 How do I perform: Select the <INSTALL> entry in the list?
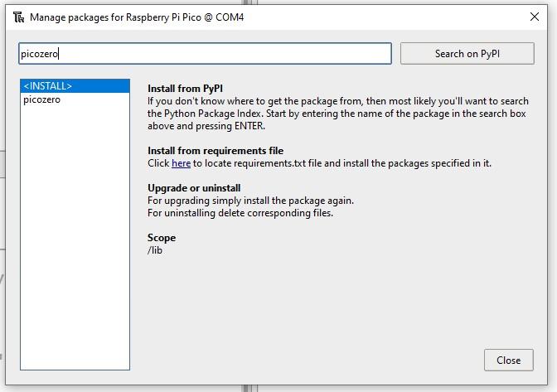pos(75,86)
